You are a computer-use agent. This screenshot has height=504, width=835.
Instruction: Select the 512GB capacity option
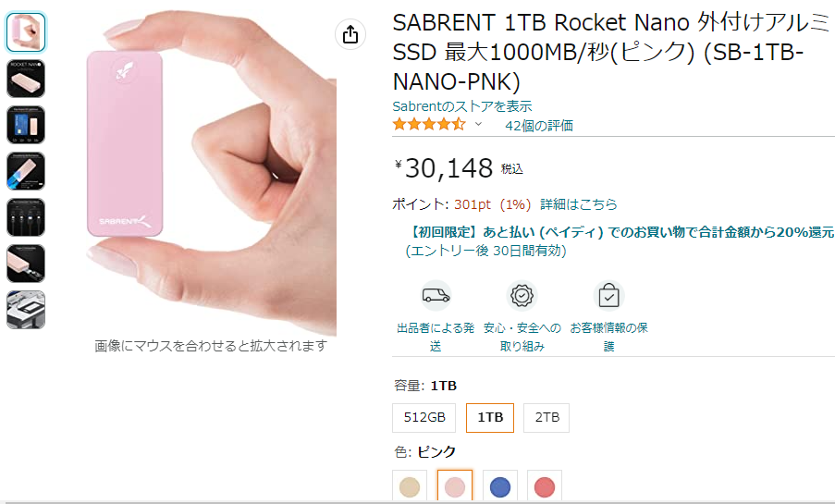pos(424,417)
